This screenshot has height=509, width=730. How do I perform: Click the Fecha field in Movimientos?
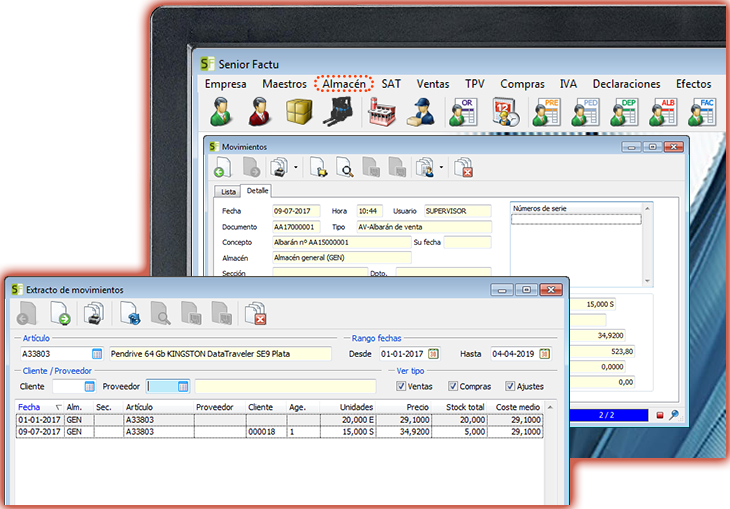pos(296,211)
